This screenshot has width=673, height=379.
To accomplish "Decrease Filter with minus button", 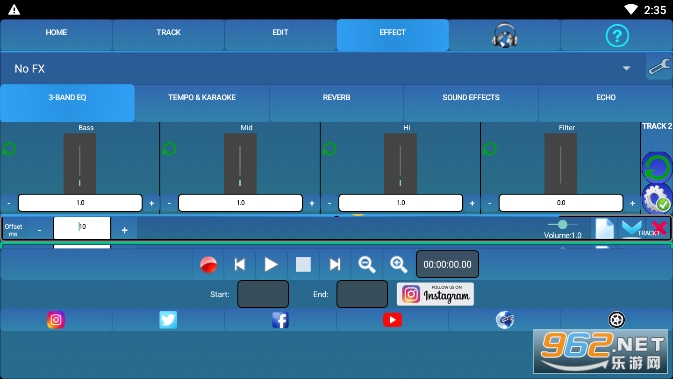I will 490,203.
